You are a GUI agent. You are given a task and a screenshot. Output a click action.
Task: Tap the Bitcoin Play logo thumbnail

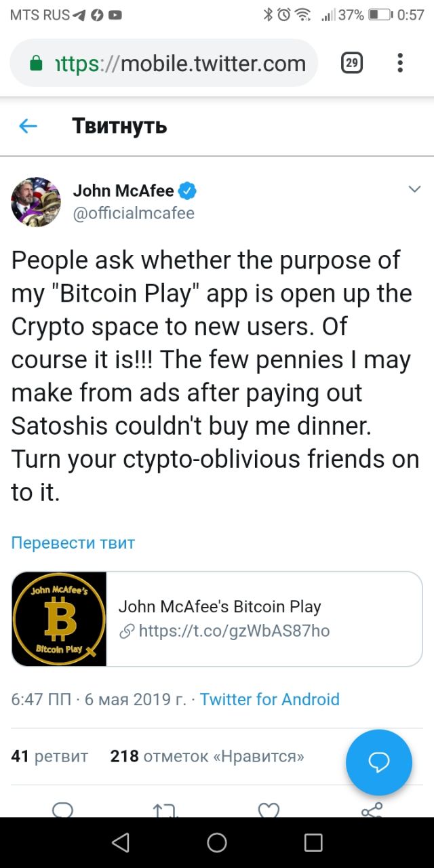(x=60, y=618)
